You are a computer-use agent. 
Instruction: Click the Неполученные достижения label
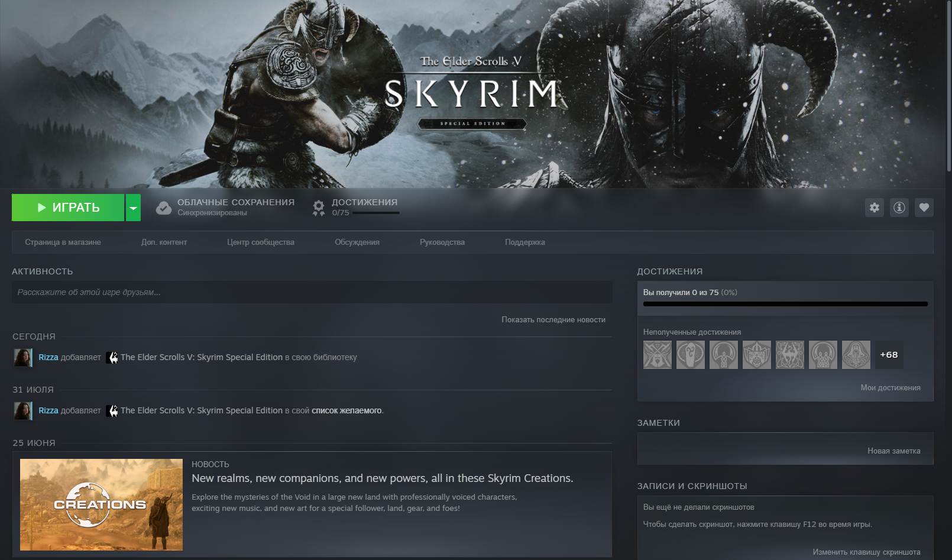tap(692, 332)
